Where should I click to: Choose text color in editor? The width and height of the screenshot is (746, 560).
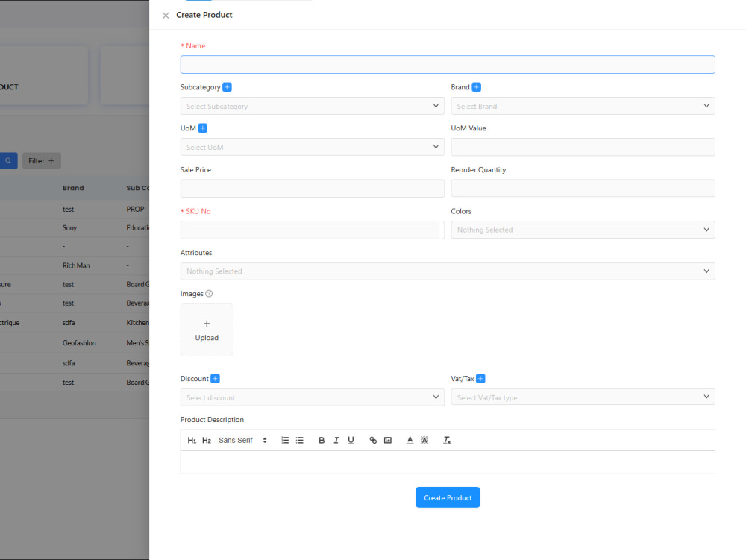pyautogui.click(x=410, y=440)
